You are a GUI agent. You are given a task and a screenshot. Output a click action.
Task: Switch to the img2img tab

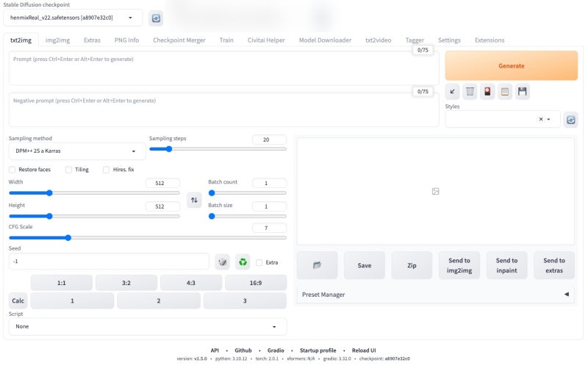[57, 40]
